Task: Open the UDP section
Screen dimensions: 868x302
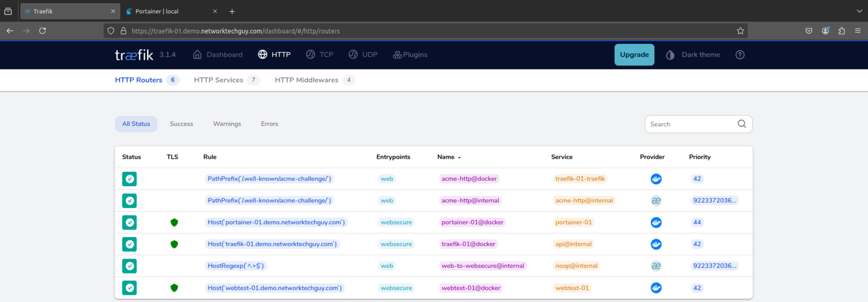Action: tap(363, 54)
